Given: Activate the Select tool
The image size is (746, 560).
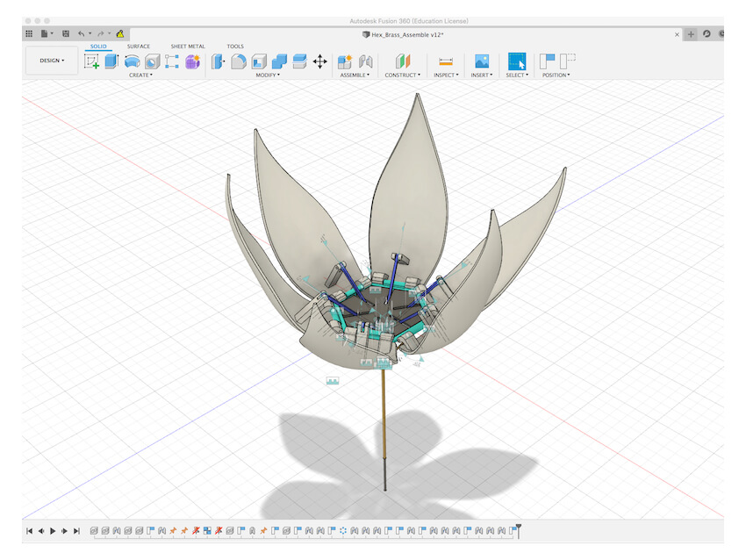Looking at the screenshot, I should [517, 61].
